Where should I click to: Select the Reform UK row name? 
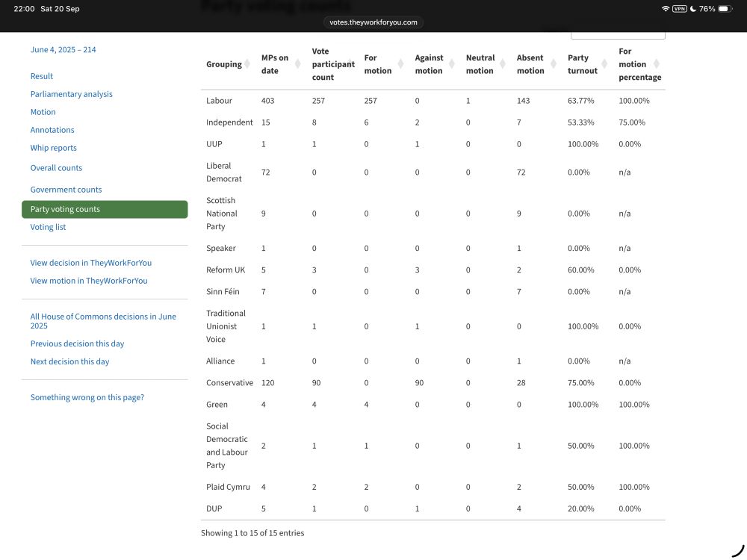click(226, 270)
